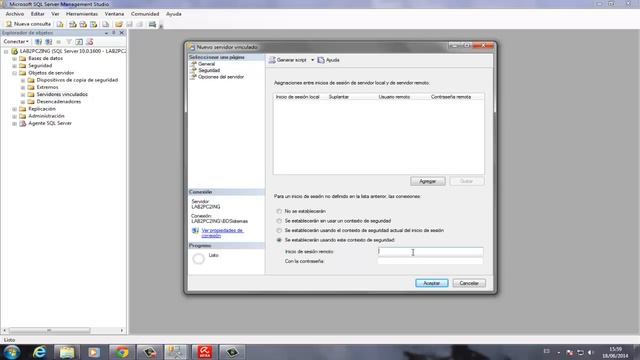This screenshot has width=640, height=360.
Task: Click the filter funnel icon in object explorer toolbar
Action: pos(69,42)
